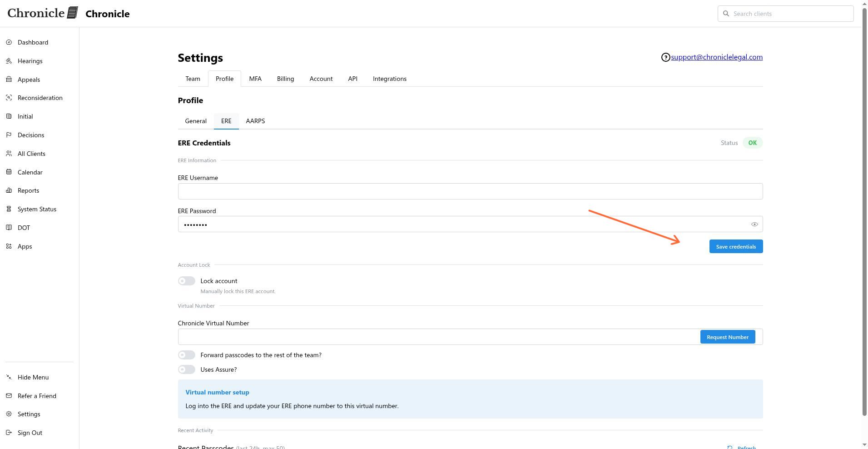Click the DOT book icon
The height and width of the screenshot is (449, 868).
9,228
